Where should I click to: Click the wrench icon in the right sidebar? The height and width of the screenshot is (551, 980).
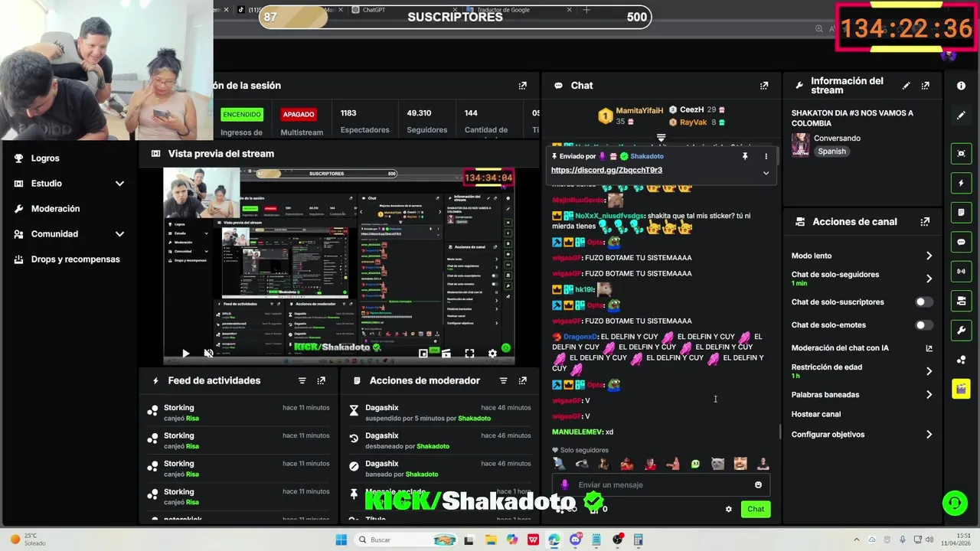[x=961, y=331]
